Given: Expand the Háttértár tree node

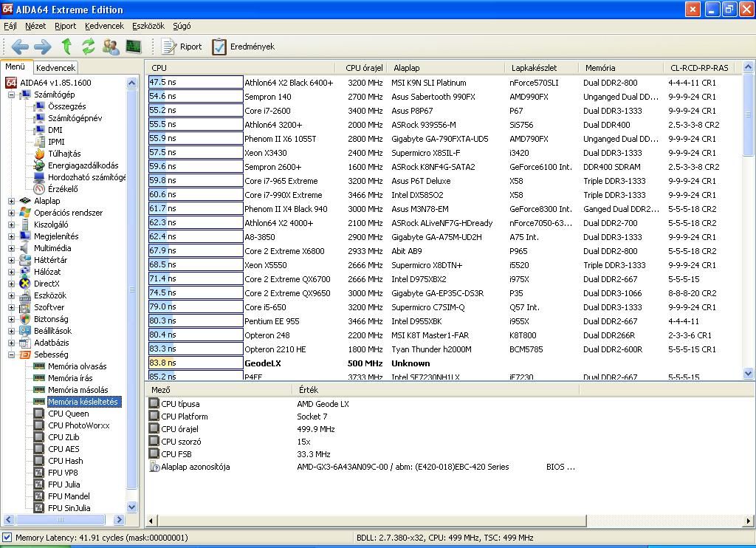Looking at the screenshot, I should point(11,260).
